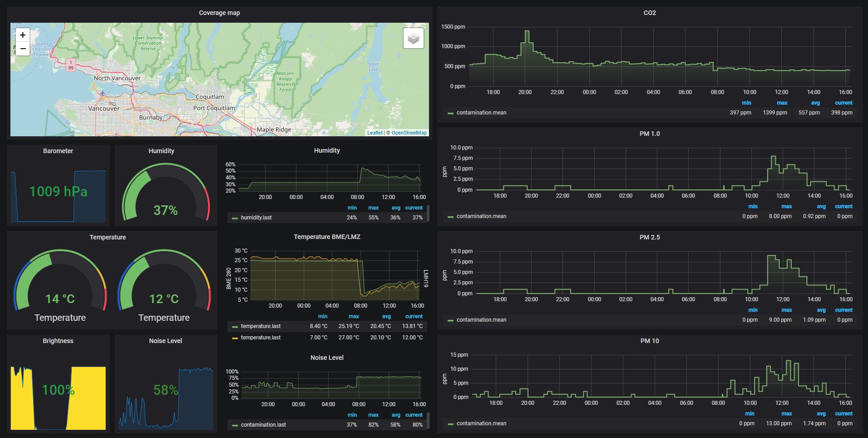This screenshot has height=438, width=868.
Task: Toggle contamination.mean series in PM 10 legend
Action: click(481, 423)
